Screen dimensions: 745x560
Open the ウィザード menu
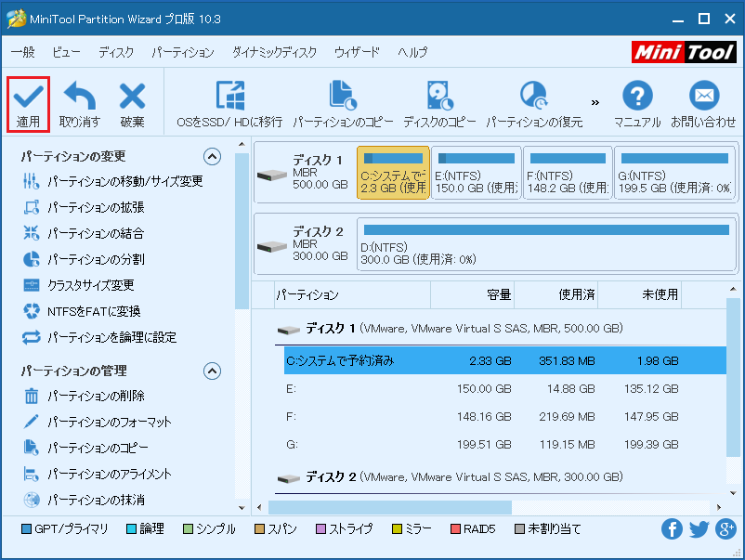(357, 52)
